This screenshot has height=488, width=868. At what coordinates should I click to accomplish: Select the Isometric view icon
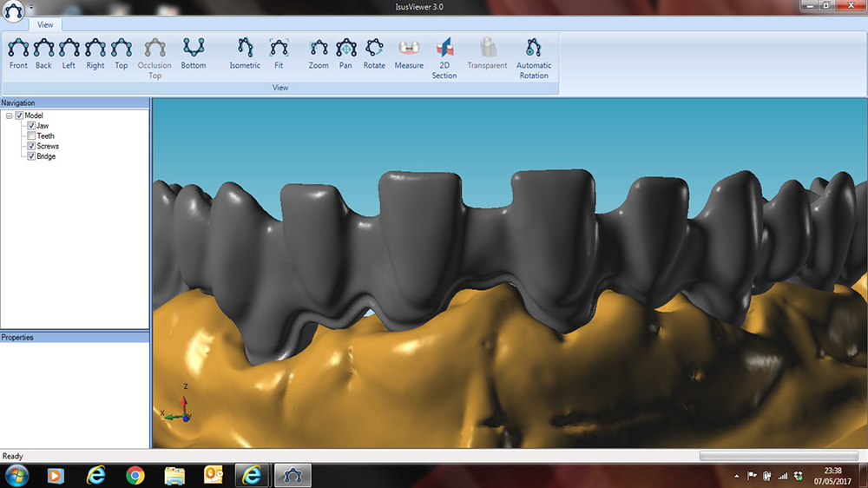(245, 53)
